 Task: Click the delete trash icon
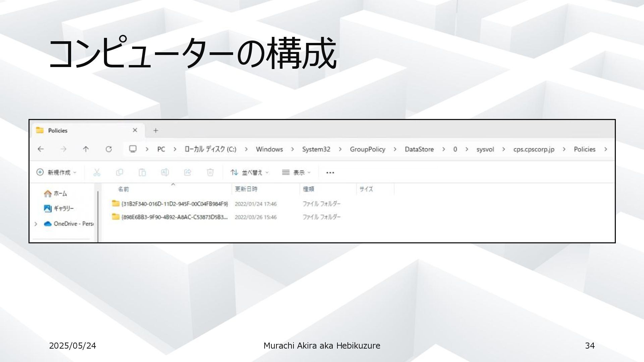pos(210,172)
